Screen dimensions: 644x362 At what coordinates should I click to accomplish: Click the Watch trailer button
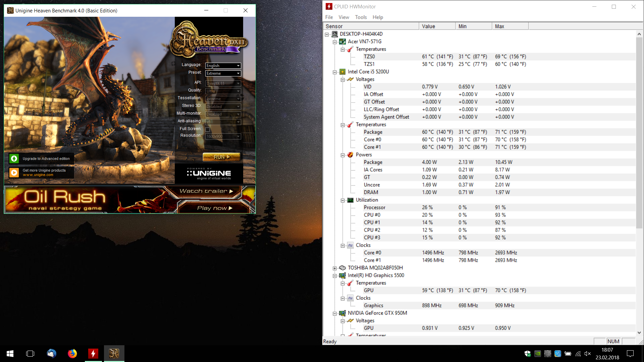tap(206, 191)
